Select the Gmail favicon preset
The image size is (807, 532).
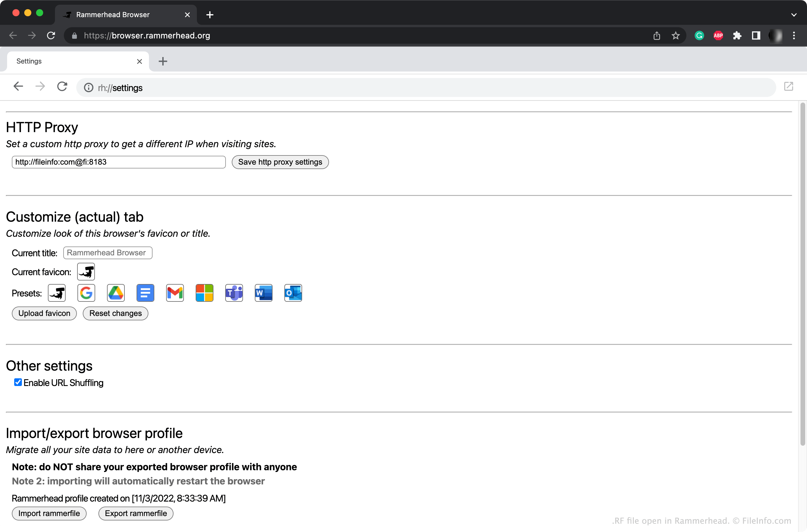pos(175,293)
